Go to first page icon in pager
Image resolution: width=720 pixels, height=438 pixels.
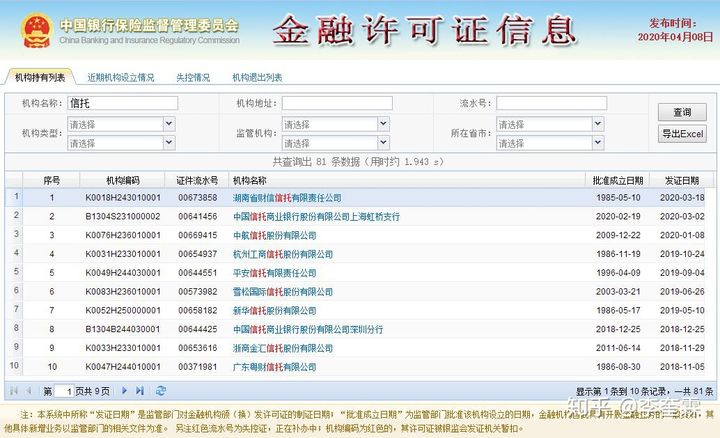click(x=14, y=391)
